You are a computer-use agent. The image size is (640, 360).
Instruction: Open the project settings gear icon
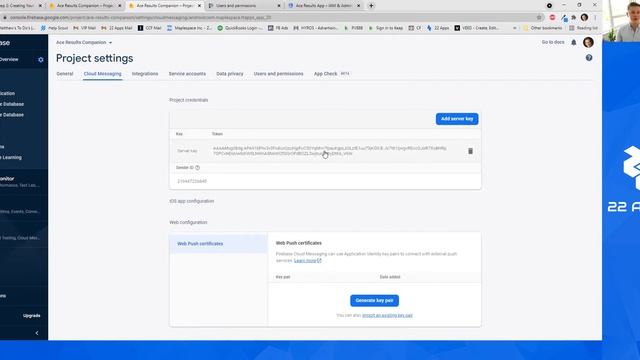click(41, 60)
